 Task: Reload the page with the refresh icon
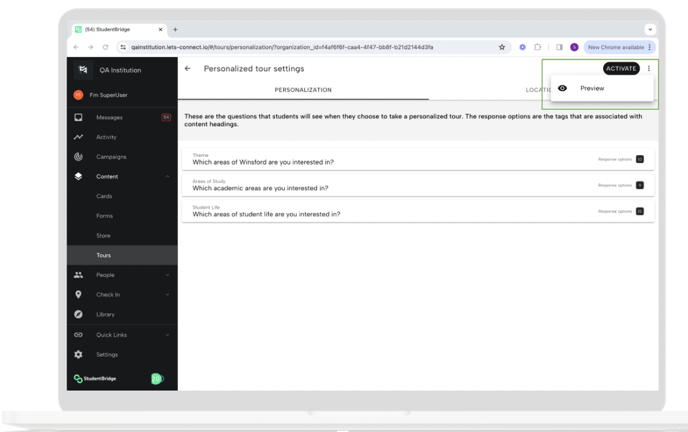coord(105,47)
